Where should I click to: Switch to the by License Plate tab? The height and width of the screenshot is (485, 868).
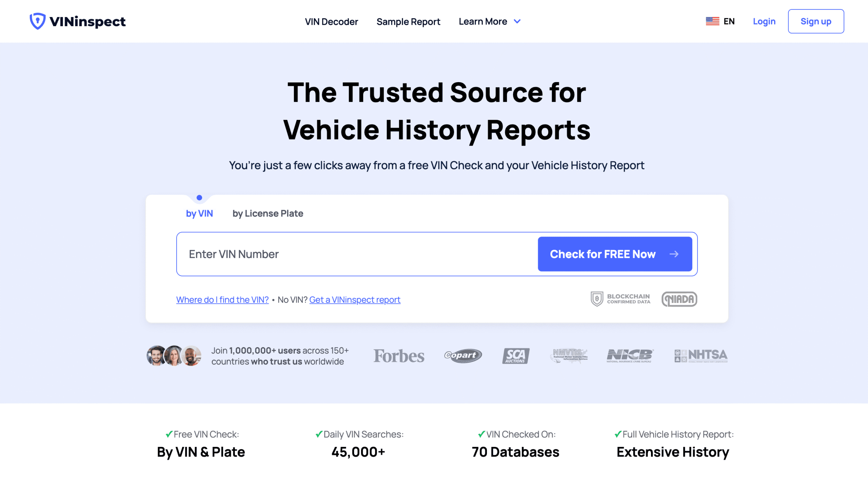[268, 213]
